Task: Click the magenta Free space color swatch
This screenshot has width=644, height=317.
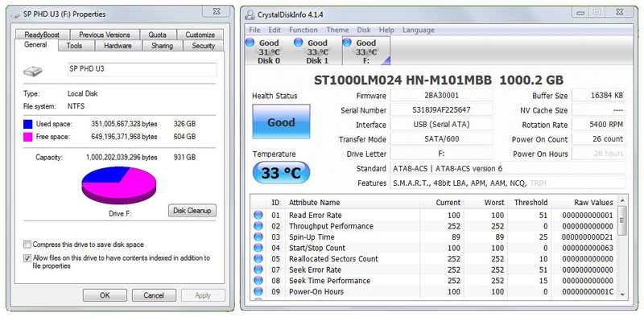Action: (28, 137)
